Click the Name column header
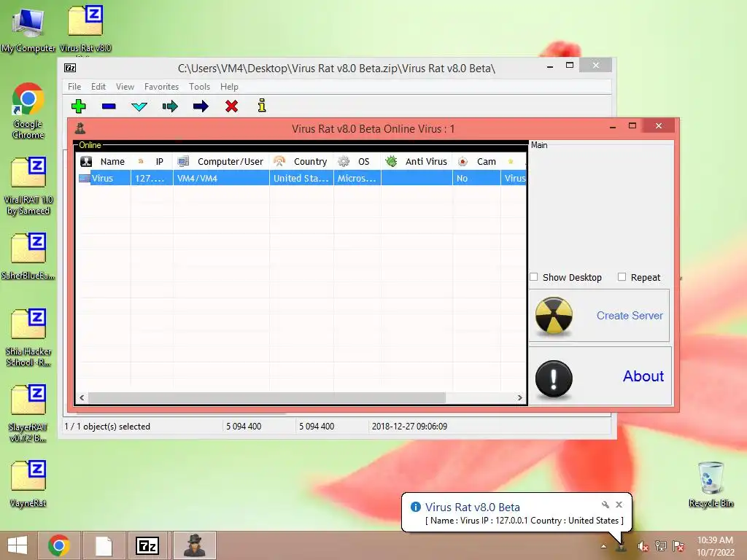Viewport: 747px width, 560px height. [104, 161]
